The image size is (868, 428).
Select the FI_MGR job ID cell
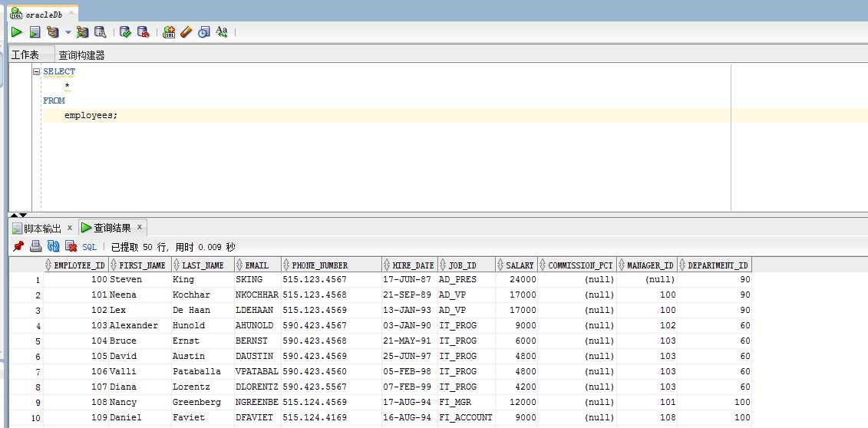(x=467, y=403)
